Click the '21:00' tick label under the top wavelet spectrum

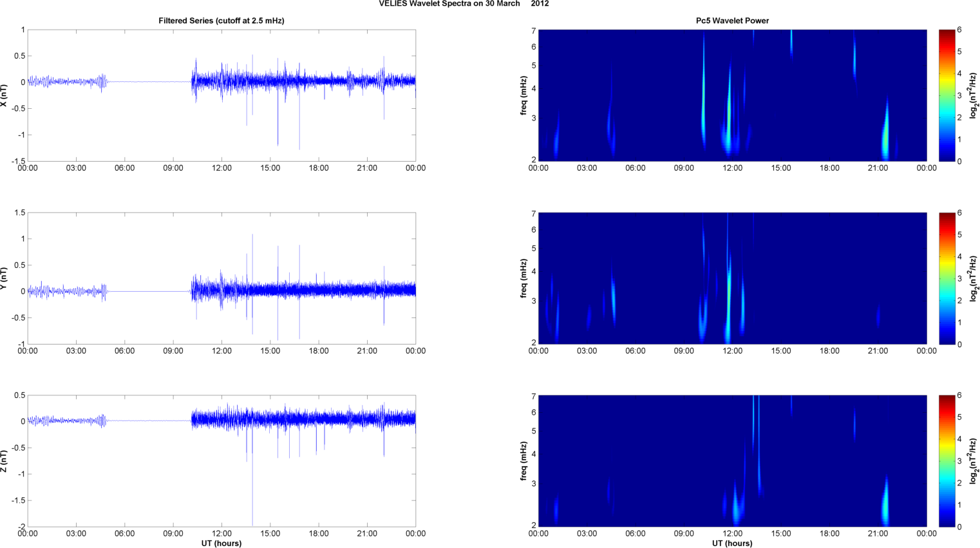878,168
